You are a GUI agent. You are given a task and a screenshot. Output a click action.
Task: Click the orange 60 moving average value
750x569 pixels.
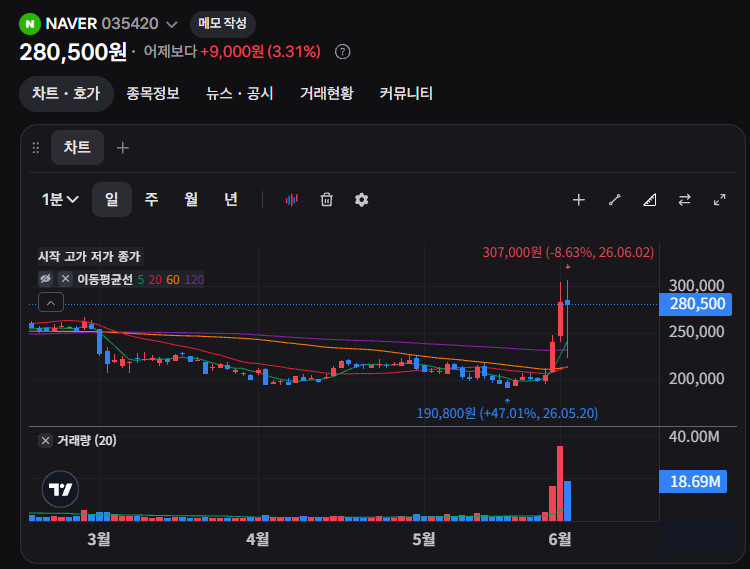(173, 280)
